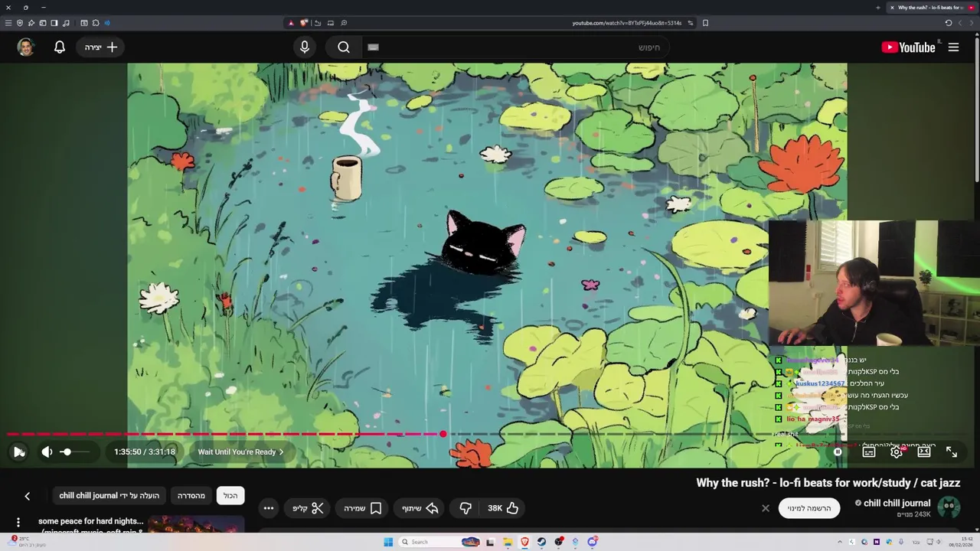Select the הכול filter chip
The height and width of the screenshot is (551, 980).
pyautogui.click(x=230, y=496)
